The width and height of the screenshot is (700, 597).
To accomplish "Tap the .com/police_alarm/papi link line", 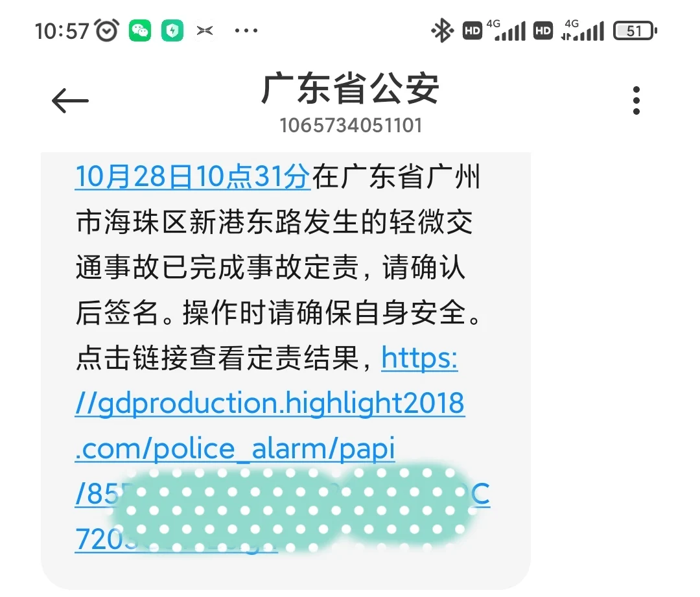I will [x=235, y=449].
